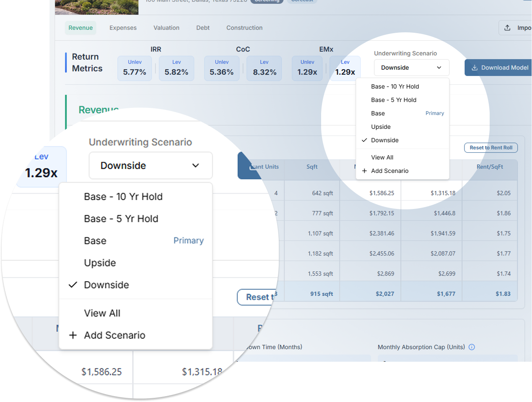Click the checkmark beside Downside in magnified menu
The height and width of the screenshot is (402, 532).
tap(73, 285)
